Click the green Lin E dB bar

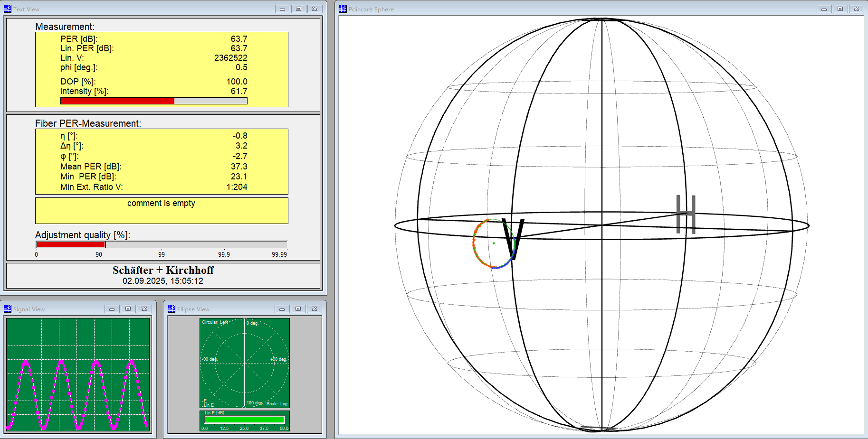click(244, 420)
